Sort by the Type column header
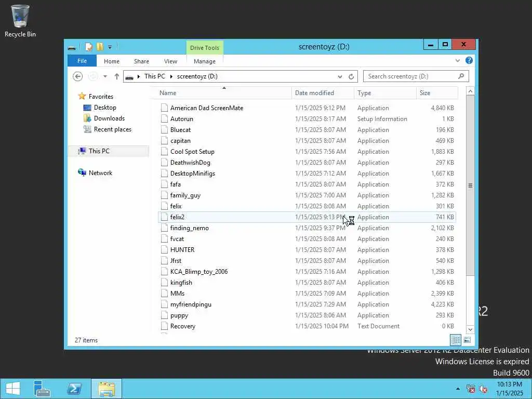This screenshot has height=399, width=532. point(385,93)
